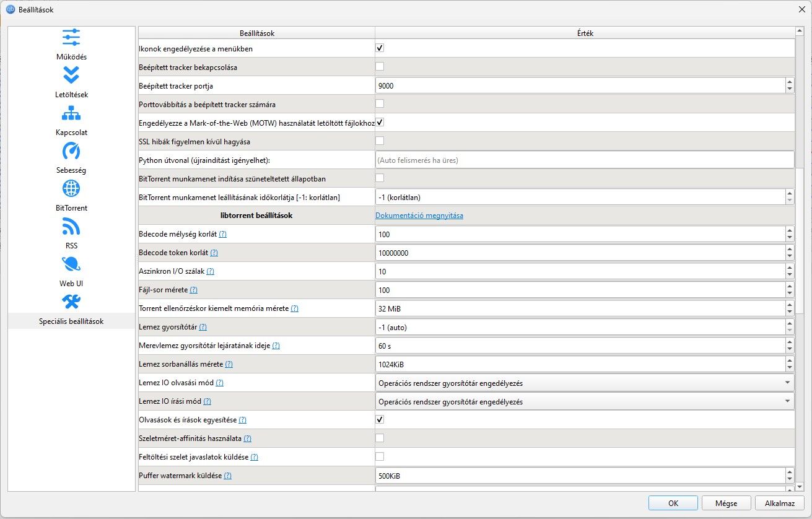Apply changes with the Alkalmaz button
812x519 pixels.
780,503
